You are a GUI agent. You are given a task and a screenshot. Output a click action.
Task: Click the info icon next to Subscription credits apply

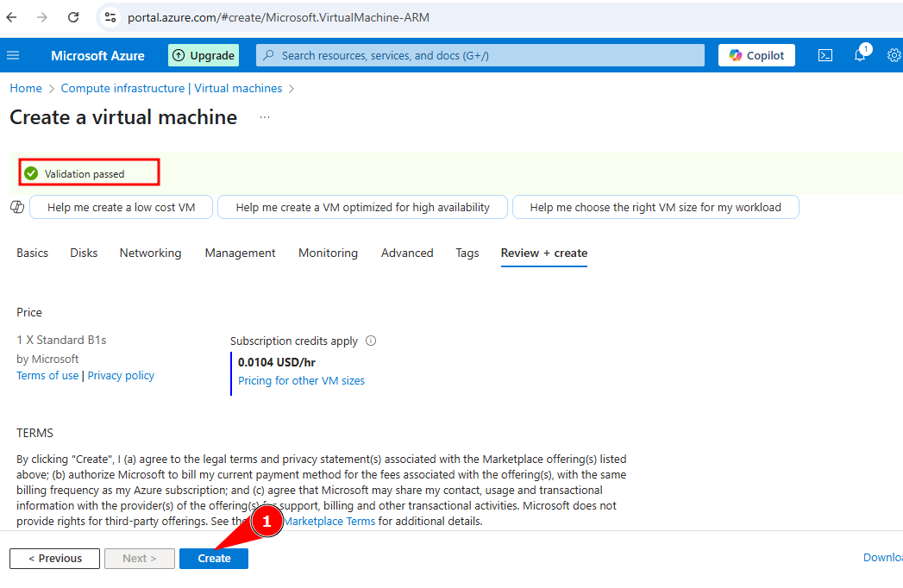click(371, 341)
